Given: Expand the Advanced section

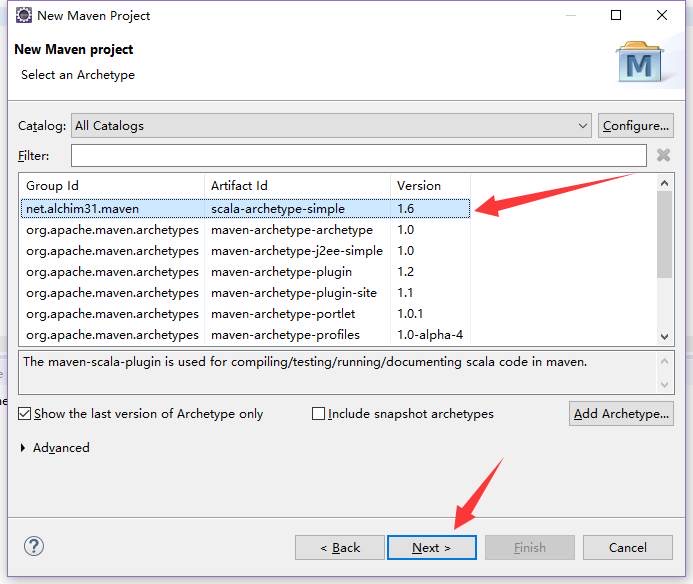Looking at the screenshot, I should 24,448.
